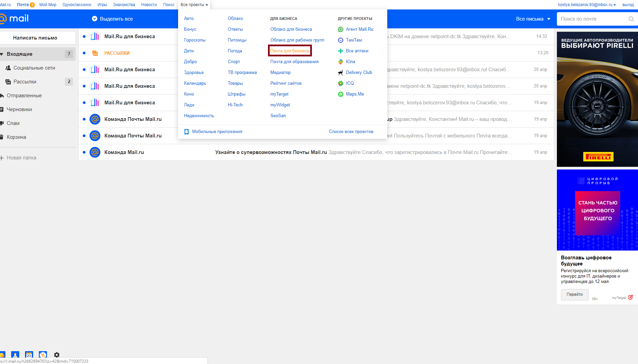Click the выход logout link
This screenshot has width=638, height=364.
(628, 5)
